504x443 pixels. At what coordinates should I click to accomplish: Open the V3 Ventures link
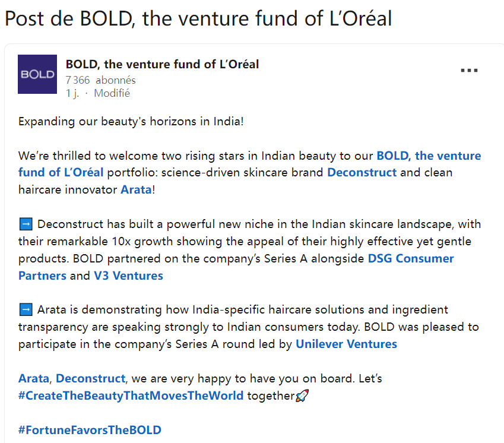click(128, 276)
